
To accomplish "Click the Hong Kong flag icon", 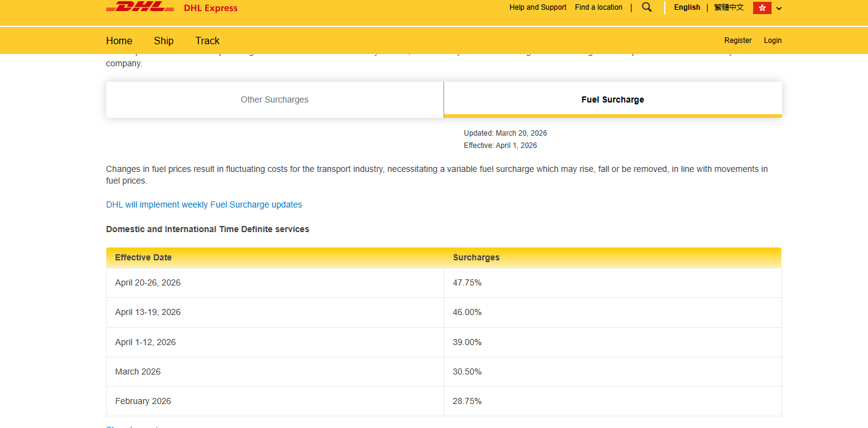I will click(761, 7).
